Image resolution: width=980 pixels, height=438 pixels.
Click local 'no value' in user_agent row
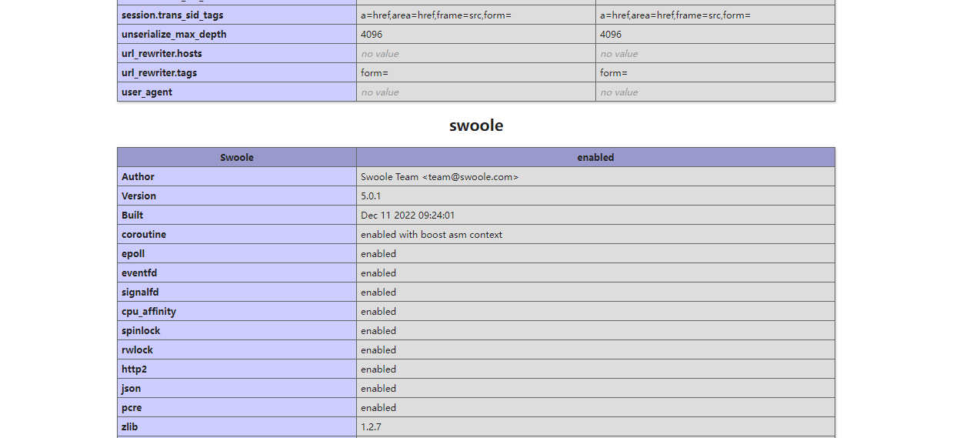380,92
